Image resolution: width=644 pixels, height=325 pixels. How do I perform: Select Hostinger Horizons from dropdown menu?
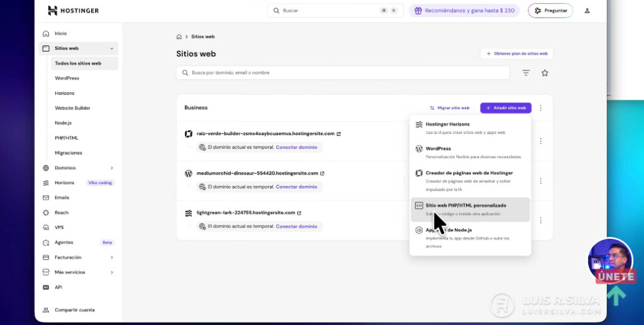(x=470, y=128)
